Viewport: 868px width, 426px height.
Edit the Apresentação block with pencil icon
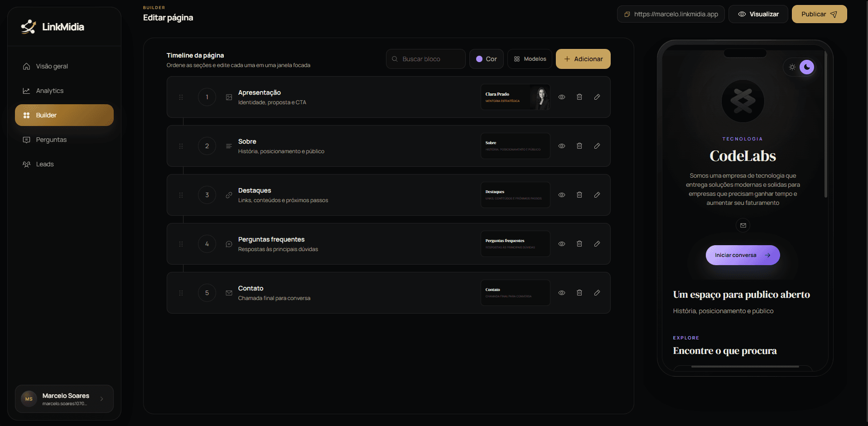click(x=597, y=97)
